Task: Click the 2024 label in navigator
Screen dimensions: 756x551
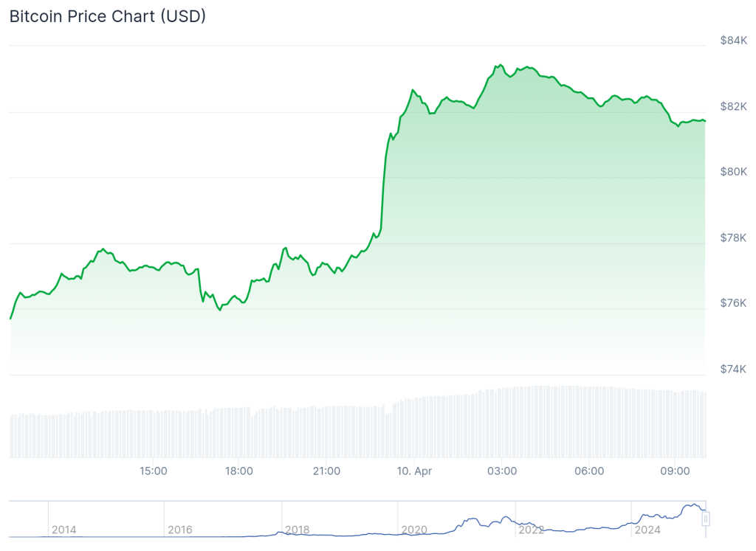Action: pyautogui.click(x=647, y=530)
